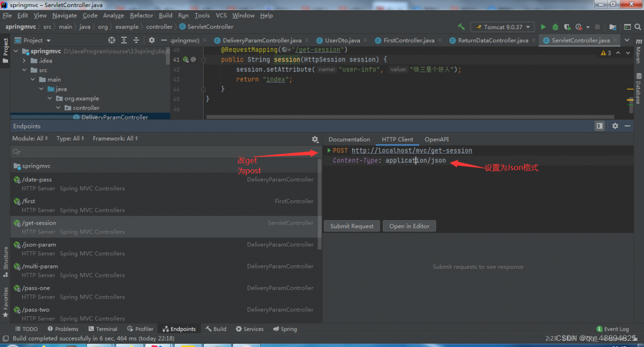Viewport: 644px width, 347px height.
Task: Start Debug mode for Tomcat
Action: point(554,27)
